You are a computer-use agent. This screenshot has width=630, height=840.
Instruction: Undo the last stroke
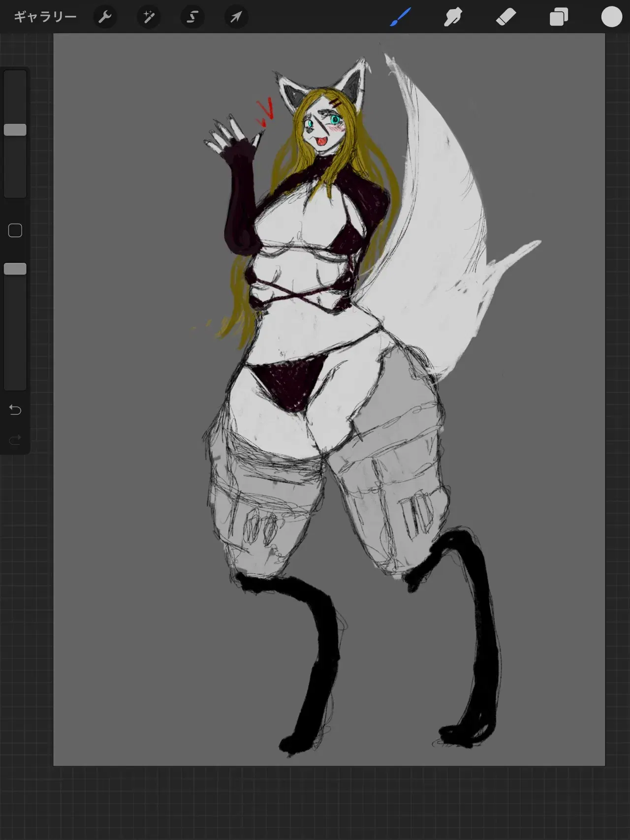coord(15,410)
